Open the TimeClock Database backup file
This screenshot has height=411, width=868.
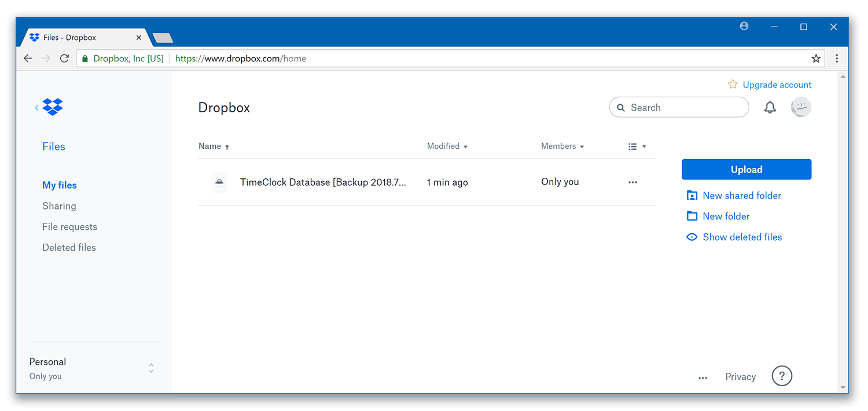[323, 182]
